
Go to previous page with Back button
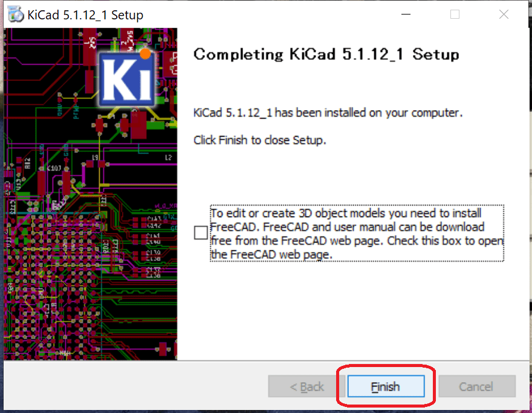[x=307, y=386]
